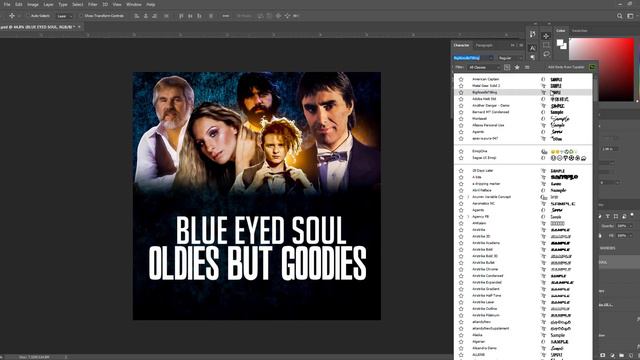Toggle the Typekit fonts filter icon
Image resolution: width=640 pixels, height=360 pixels.
(x=507, y=67)
